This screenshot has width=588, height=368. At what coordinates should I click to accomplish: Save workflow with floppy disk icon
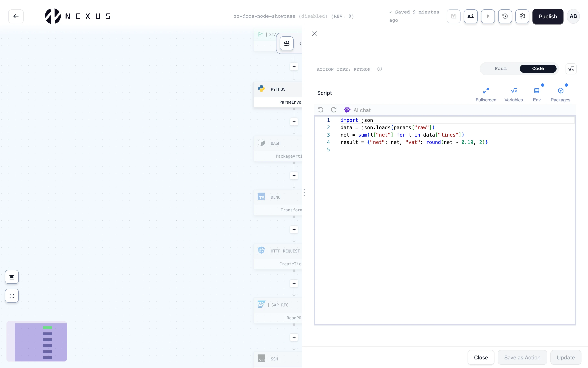[x=453, y=16]
